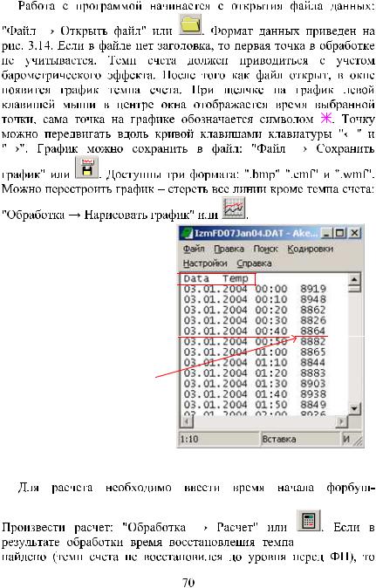Click the 'Вставка' insert mode indicator
The image size is (376, 588).
(279, 439)
